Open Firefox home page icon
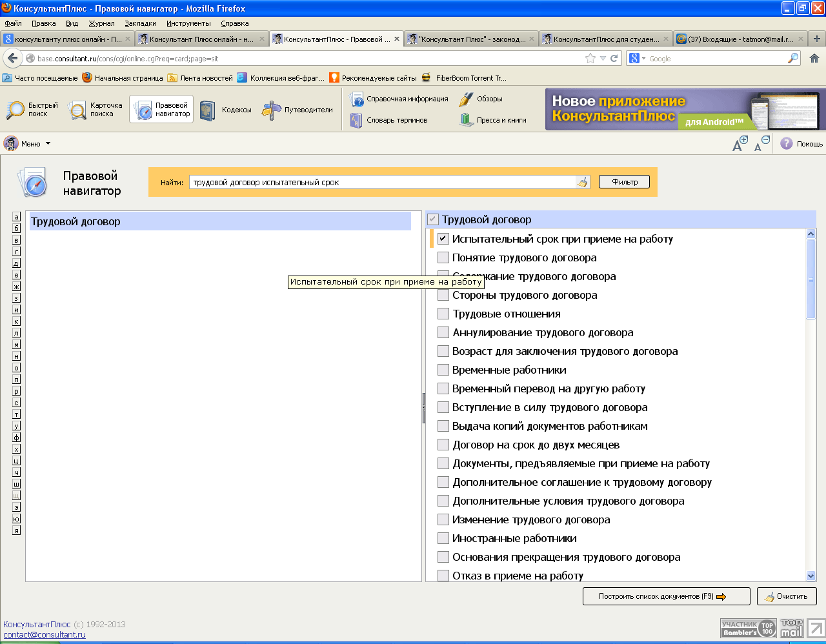This screenshot has width=826, height=644. tap(814, 58)
